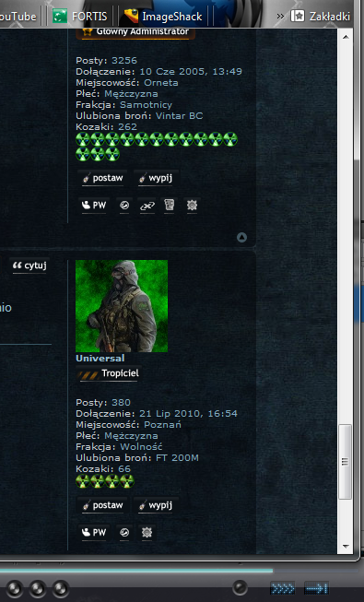
Task: Click the Steam icon under the Universal profile
Action: (x=124, y=533)
